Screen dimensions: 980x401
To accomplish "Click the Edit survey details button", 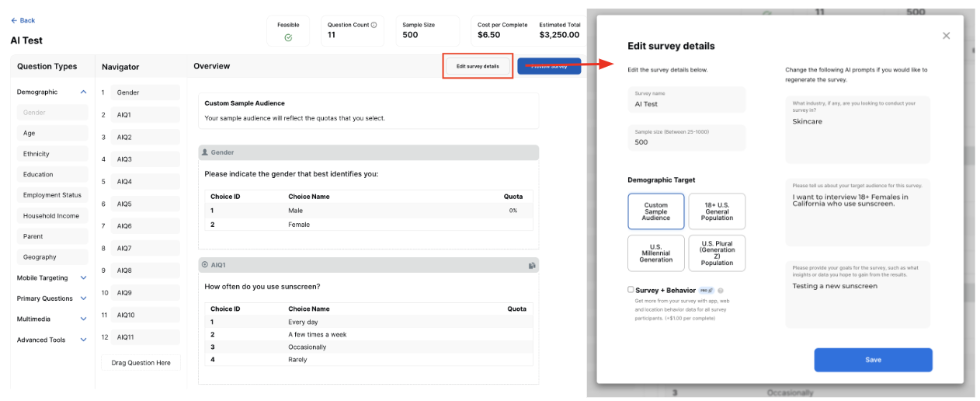I will click(478, 66).
